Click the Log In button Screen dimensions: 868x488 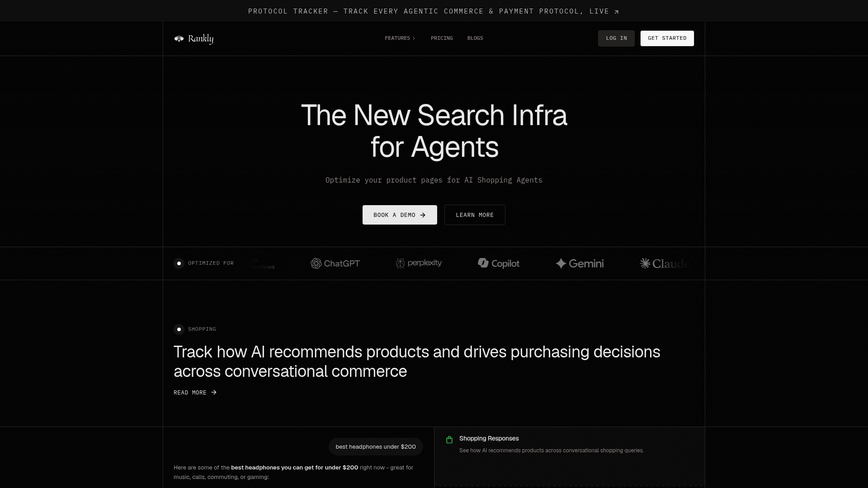616,38
